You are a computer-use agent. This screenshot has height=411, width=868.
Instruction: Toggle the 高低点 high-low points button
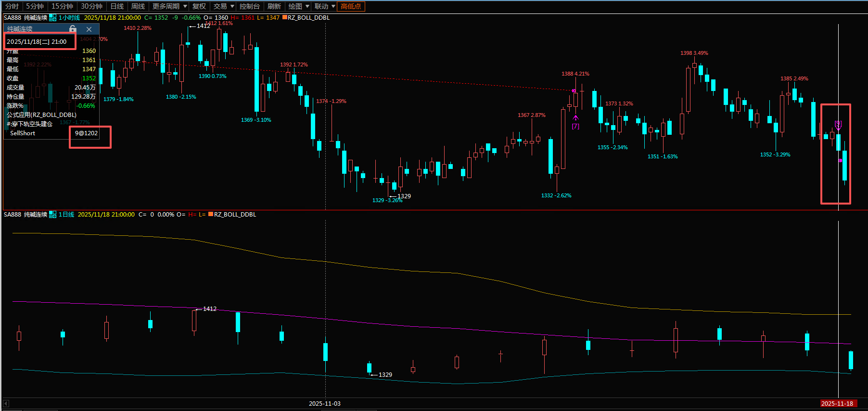351,6
